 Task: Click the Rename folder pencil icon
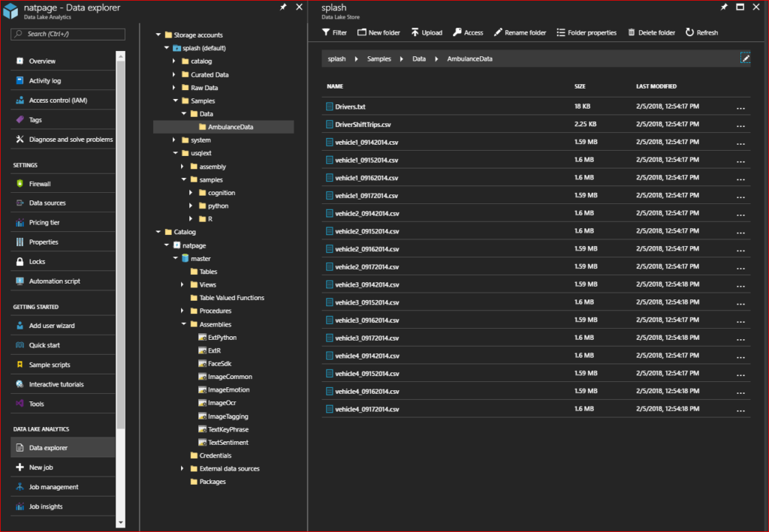[x=498, y=32]
